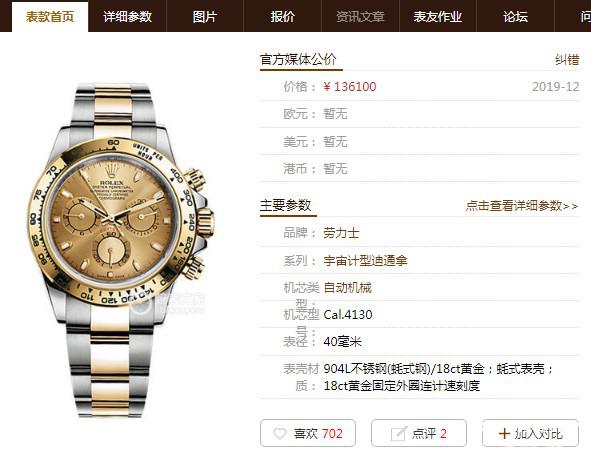Open the 表款首页 tab
The height and width of the screenshot is (451, 591).
[x=50, y=17]
